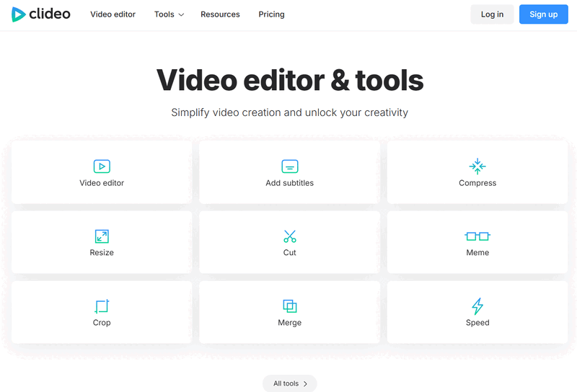This screenshot has width=577, height=392.
Task: Select the Resize tool icon
Action: point(102,236)
